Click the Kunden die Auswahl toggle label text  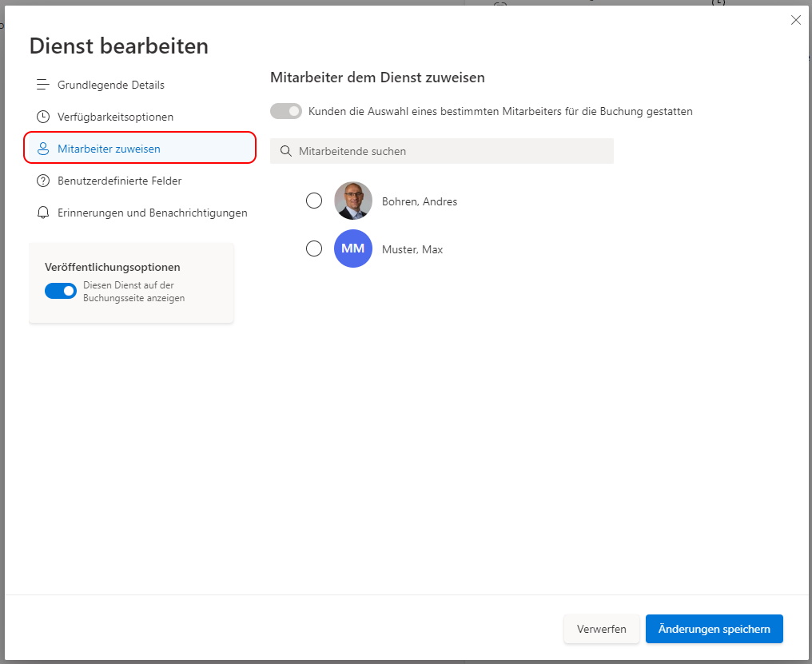500,111
